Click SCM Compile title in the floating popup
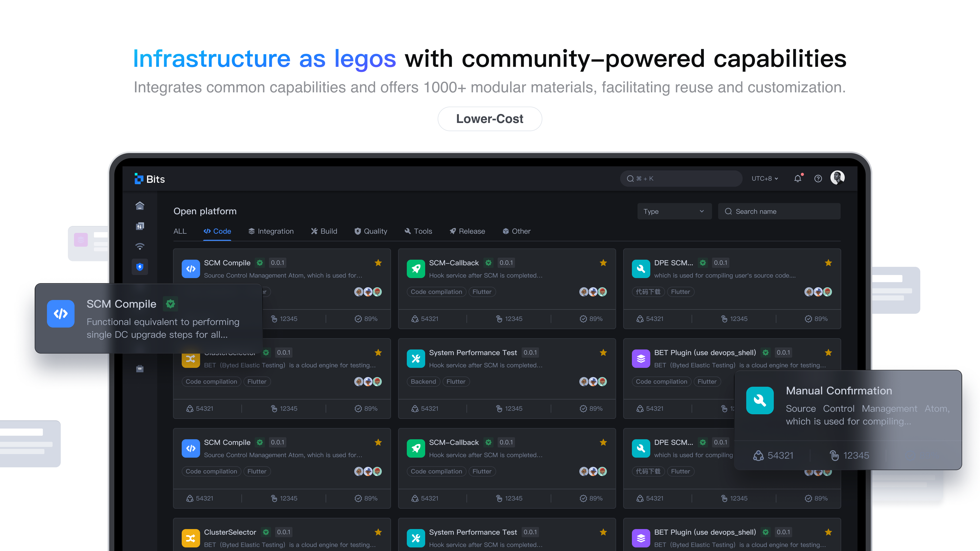This screenshot has height=551, width=980. [x=121, y=304]
